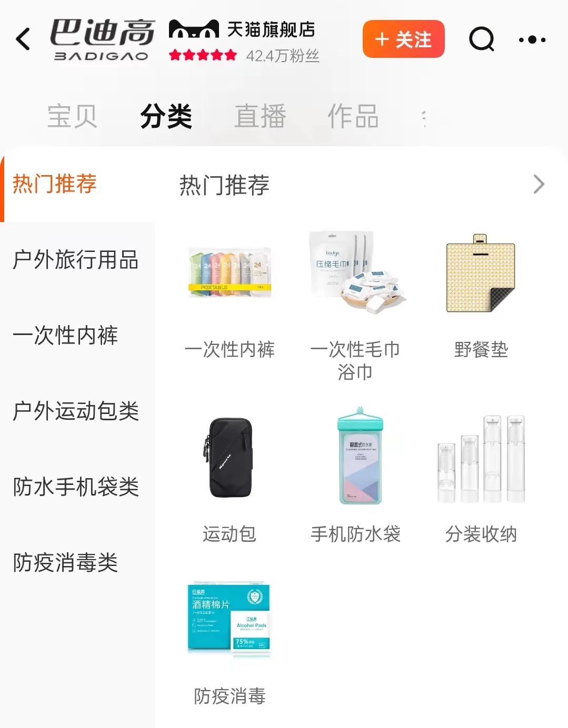Viewport: 568px width, 728px height.
Task: Expand 热门推荐 section with right chevron
Action: pyautogui.click(x=539, y=184)
